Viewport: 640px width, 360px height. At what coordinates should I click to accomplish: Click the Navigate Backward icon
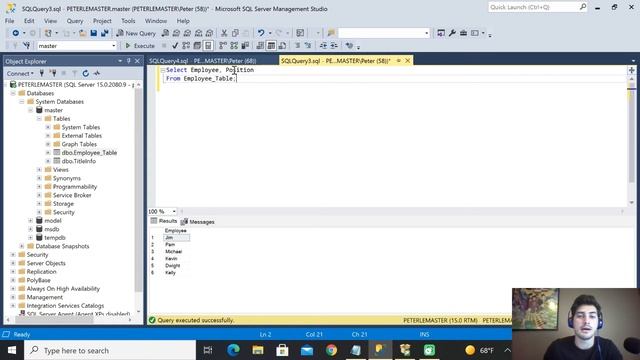pos(16,33)
